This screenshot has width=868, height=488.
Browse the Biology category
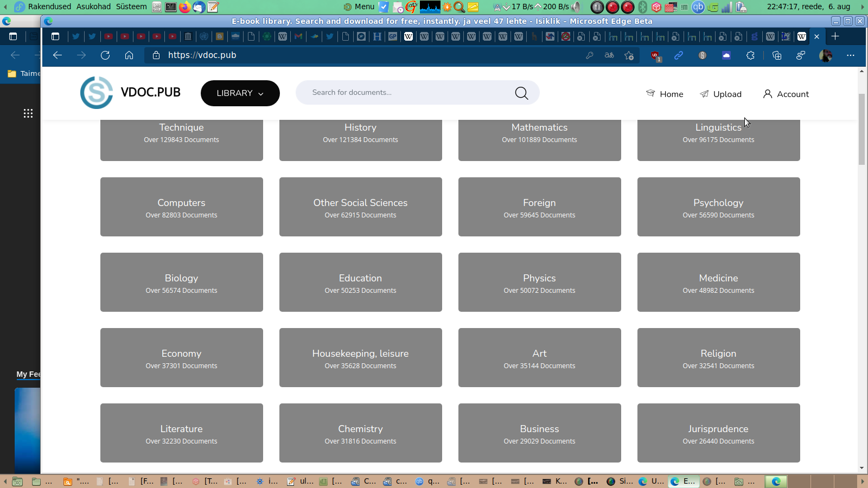[182, 282]
